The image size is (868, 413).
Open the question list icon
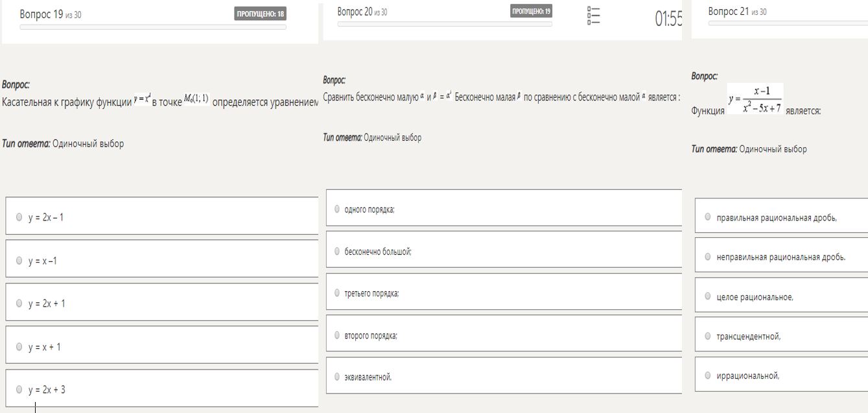592,16
